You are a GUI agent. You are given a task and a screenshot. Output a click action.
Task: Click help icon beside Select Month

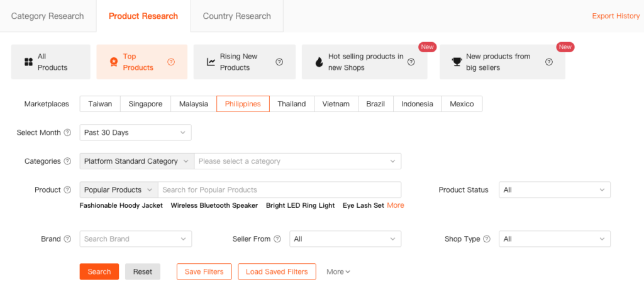click(x=67, y=133)
